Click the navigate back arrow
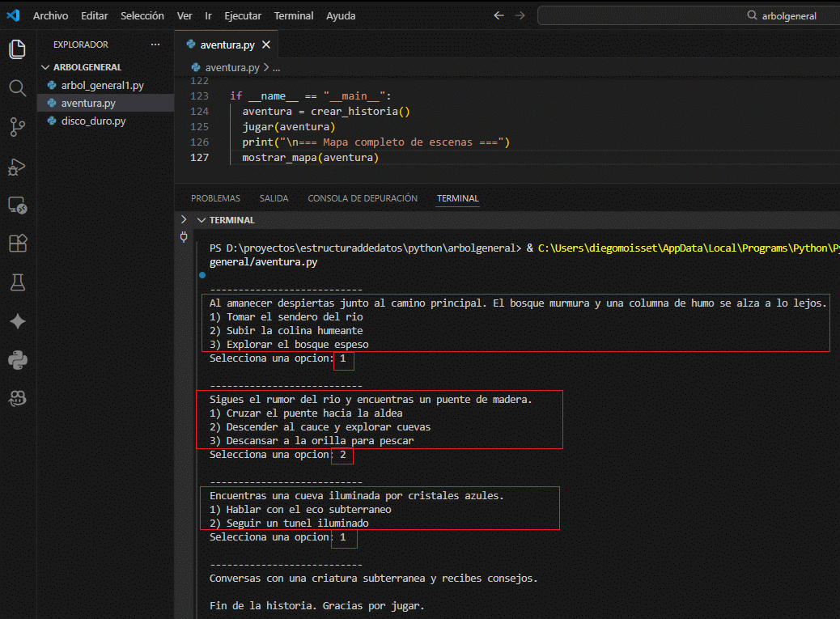 [x=498, y=15]
